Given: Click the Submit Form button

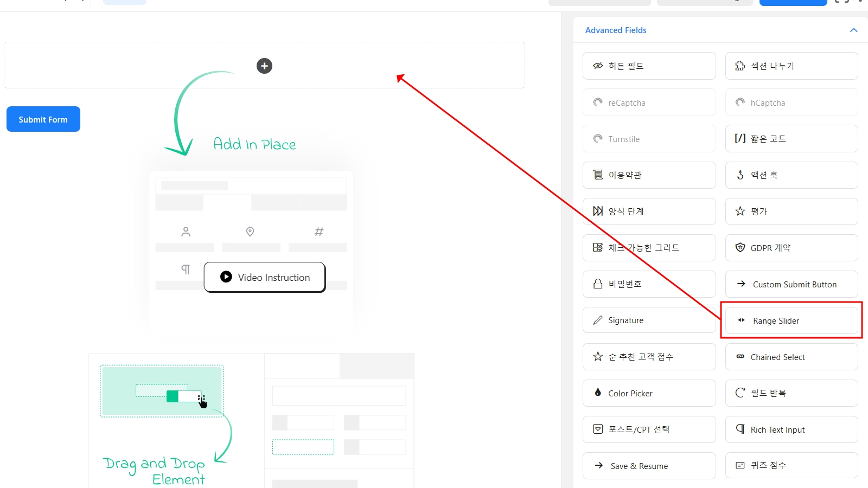Looking at the screenshot, I should (43, 119).
